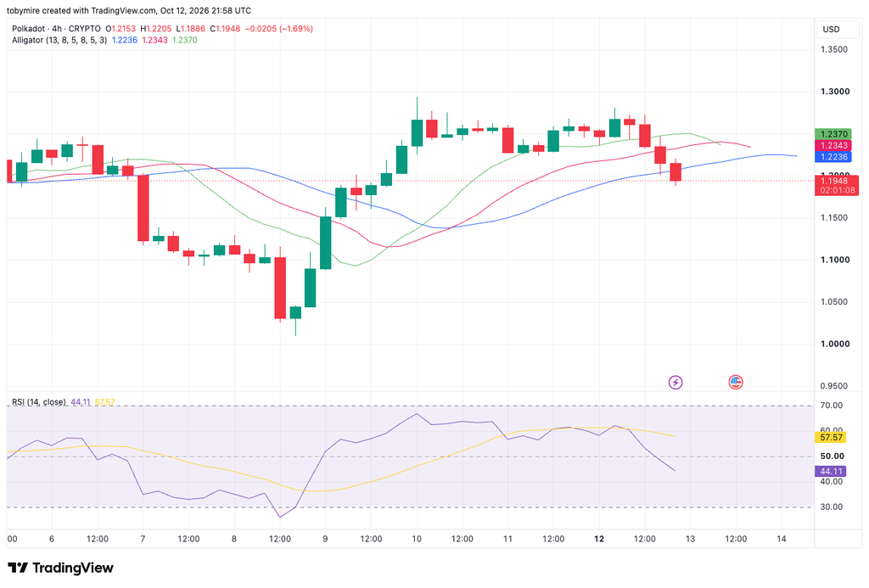Click the purple lightning event icon
Image resolution: width=869 pixels, height=588 pixels.
click(x=675, y=382)
